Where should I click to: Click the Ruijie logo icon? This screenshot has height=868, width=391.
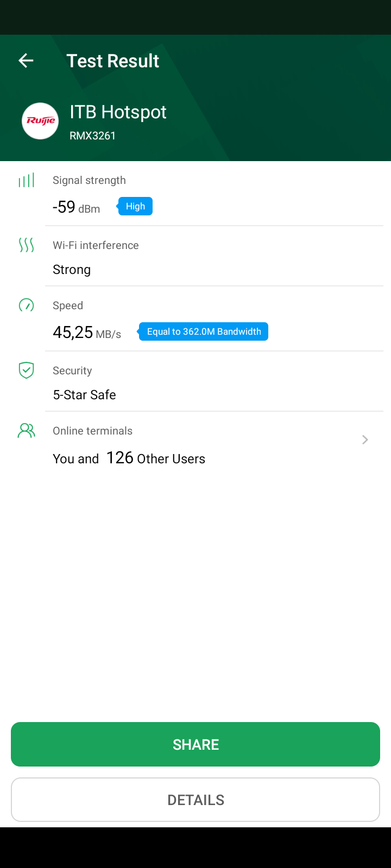40,121
